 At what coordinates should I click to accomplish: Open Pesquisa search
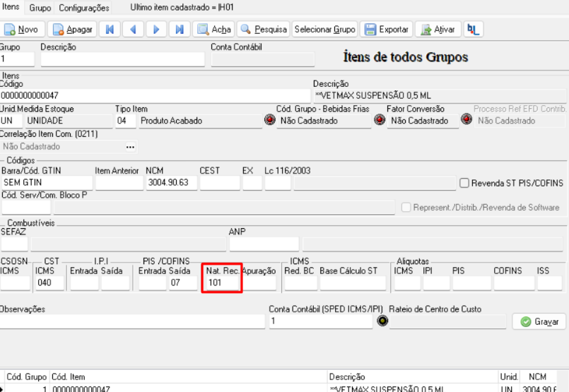point(264,30)
